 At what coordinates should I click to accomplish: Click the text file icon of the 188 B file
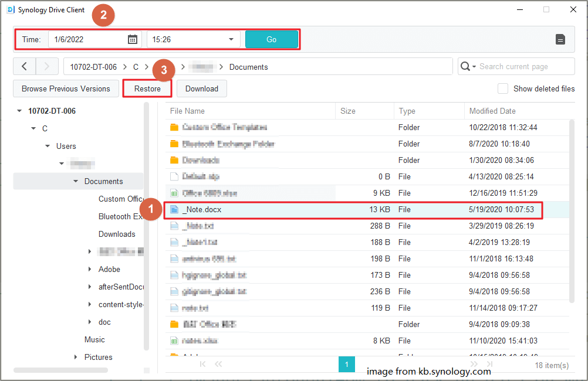point(174,243)
